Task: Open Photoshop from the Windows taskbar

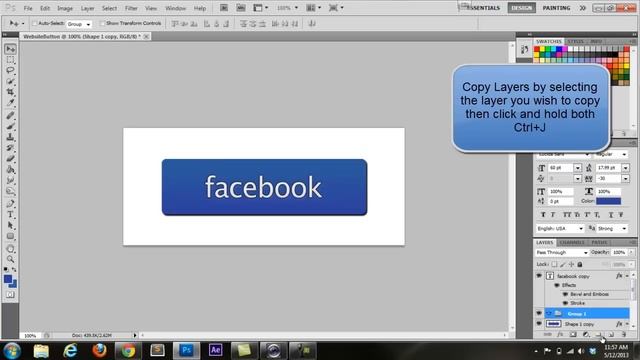Action: 186,350
